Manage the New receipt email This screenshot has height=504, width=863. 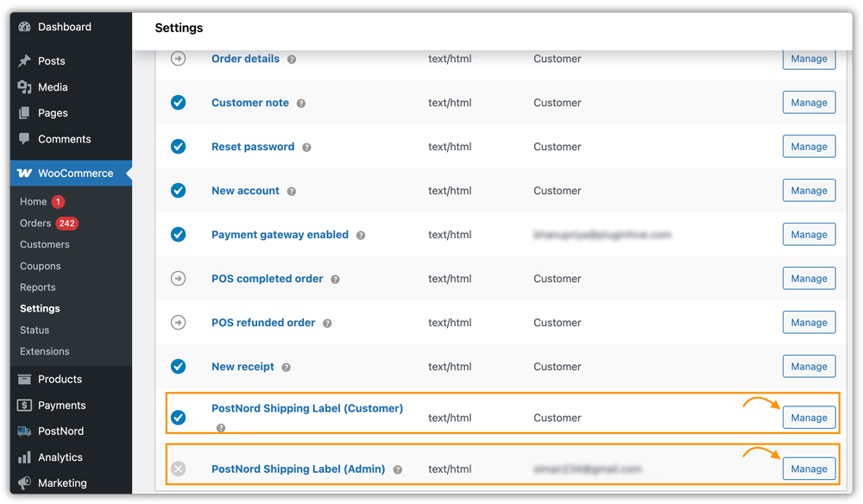point(809,367)
